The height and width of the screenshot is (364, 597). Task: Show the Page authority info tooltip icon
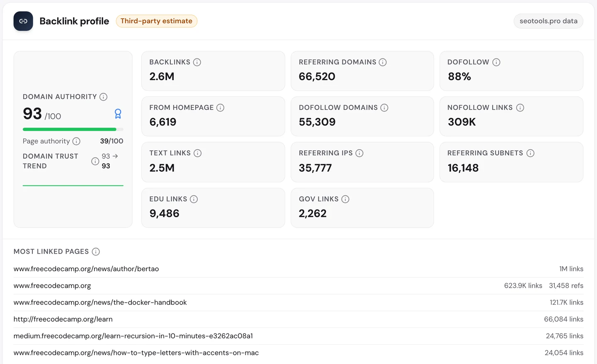[x=76, y=141]
